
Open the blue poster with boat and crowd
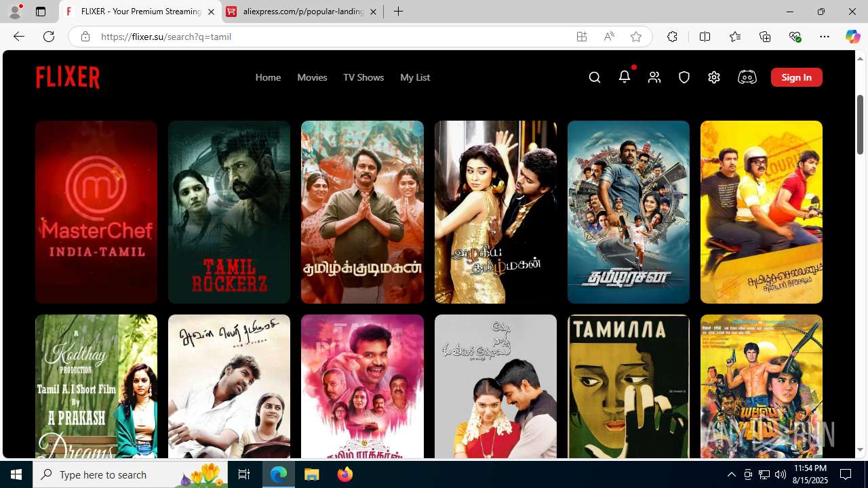point(629,212)
